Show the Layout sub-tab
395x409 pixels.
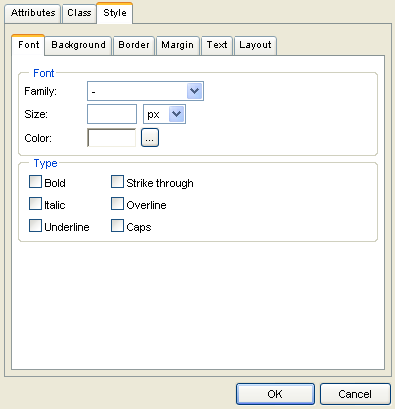click(x=255, y=45)
